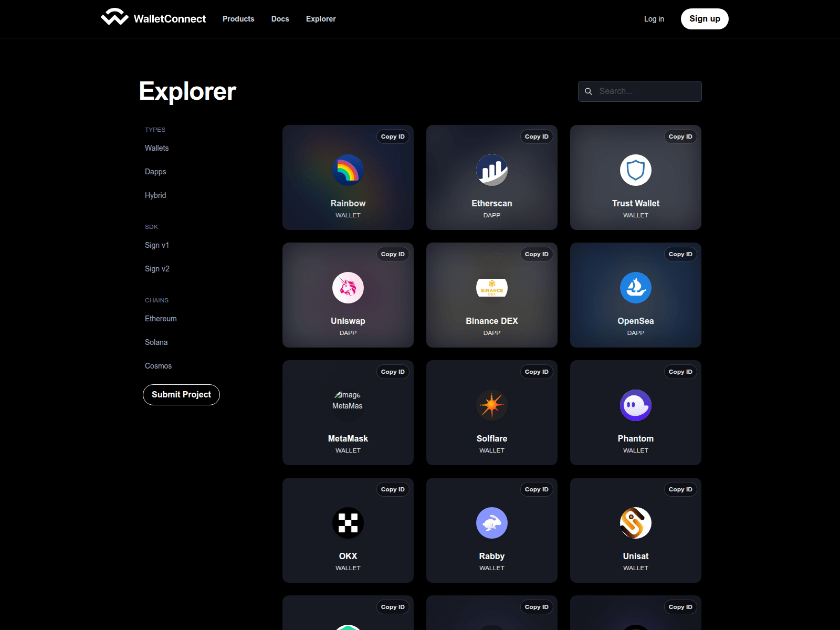
Task: Click the Rainbow wallet icon
Action: 348,170
